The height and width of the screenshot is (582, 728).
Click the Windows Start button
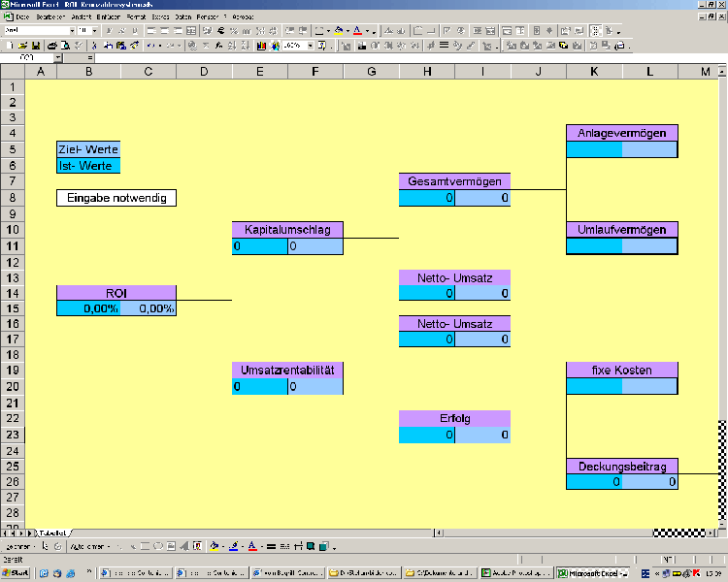pyautogui.click(x=16, y=573)
